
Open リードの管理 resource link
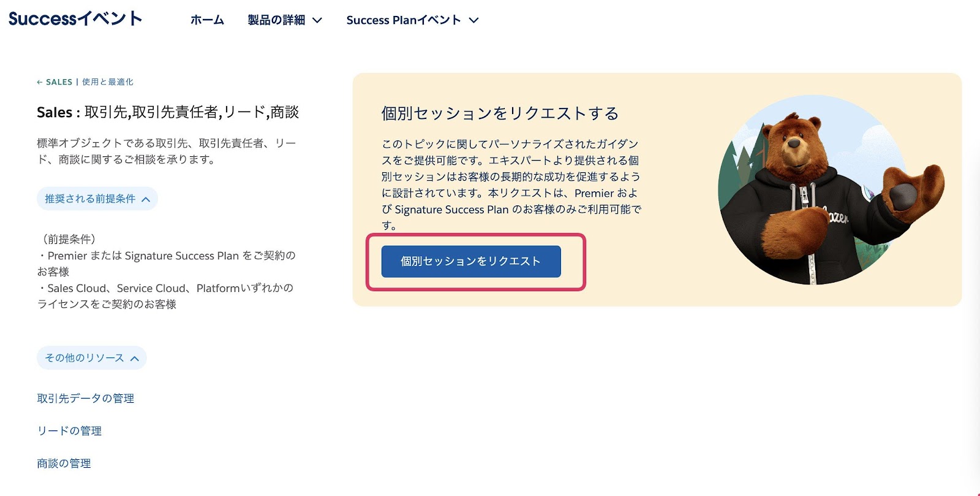(x=69, y=431)
